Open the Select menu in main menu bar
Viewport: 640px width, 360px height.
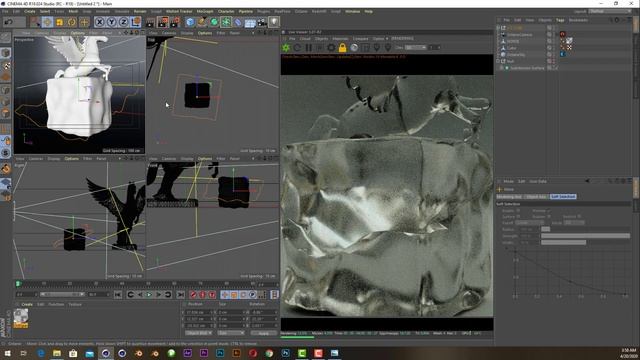click(44, 11)
